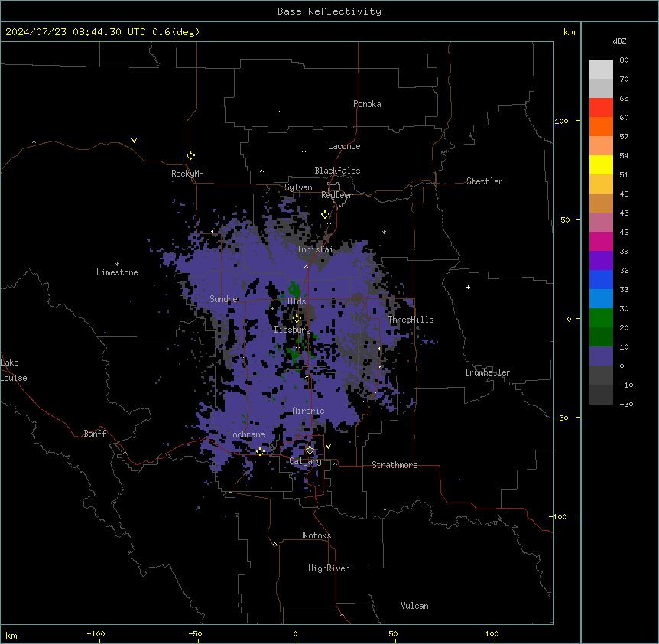Click the yellow V marker east of Calgary
Viewport: 659px width, 644px height.
(x=328, y=447)
